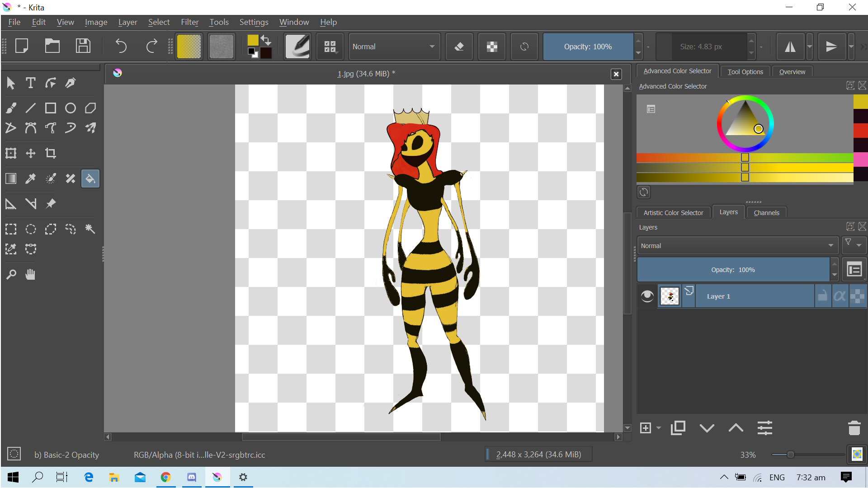Select the Crop tool
The height and width of the screenshot is (488, 868).
point(51,153)
